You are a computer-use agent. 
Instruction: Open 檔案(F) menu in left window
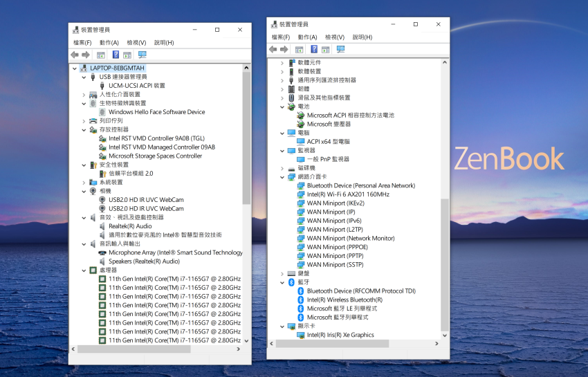point(82,43)
